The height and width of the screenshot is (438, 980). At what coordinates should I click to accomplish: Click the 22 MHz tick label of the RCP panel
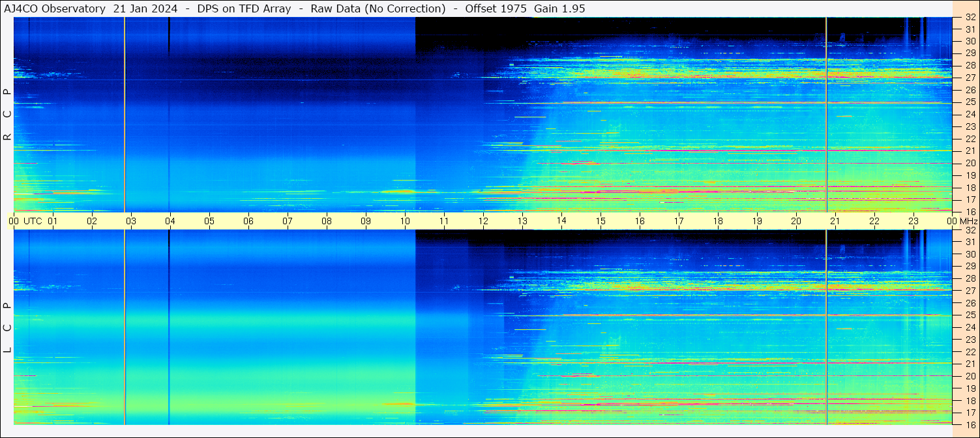[970, 139]
